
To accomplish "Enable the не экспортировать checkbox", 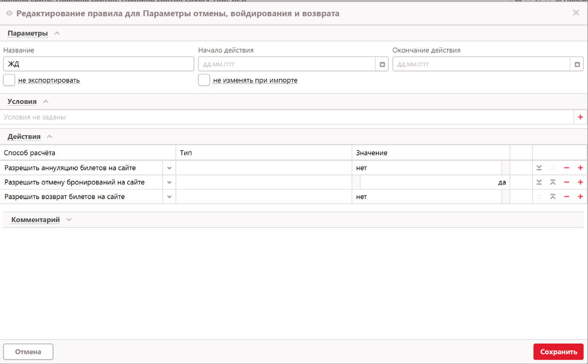I will coord(9,80).
